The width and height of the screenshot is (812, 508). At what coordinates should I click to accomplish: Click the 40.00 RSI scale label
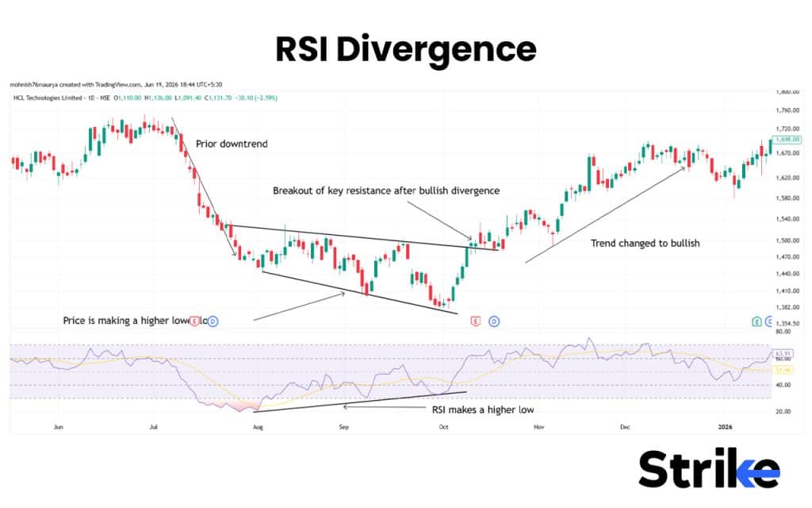(x=783, y=385)
